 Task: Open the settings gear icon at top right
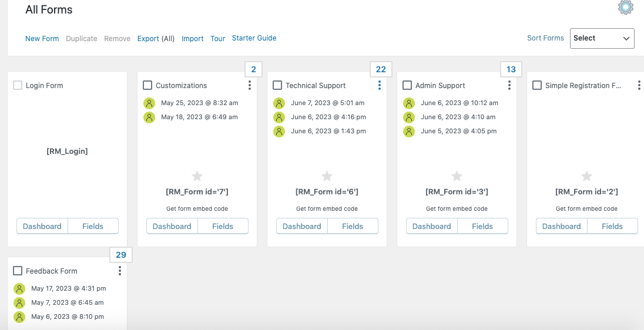point(625,7)
